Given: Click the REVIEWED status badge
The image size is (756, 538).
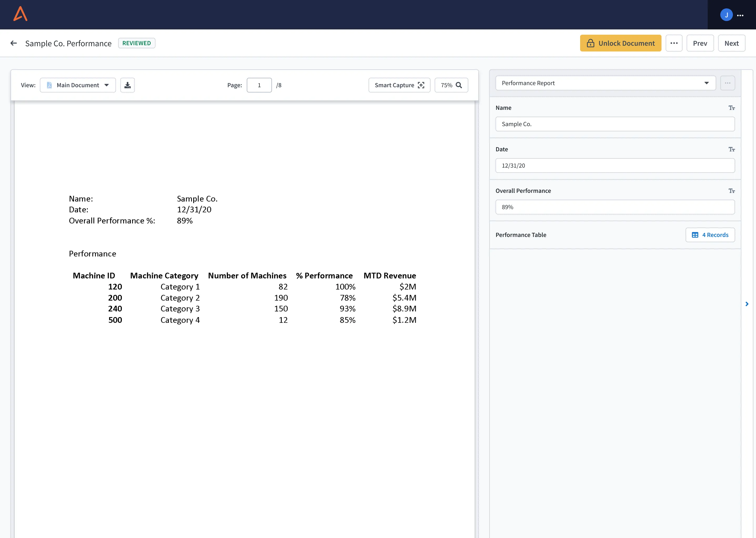Looking at the screenshot, I should pyautogui.click(x=137, y=43).
